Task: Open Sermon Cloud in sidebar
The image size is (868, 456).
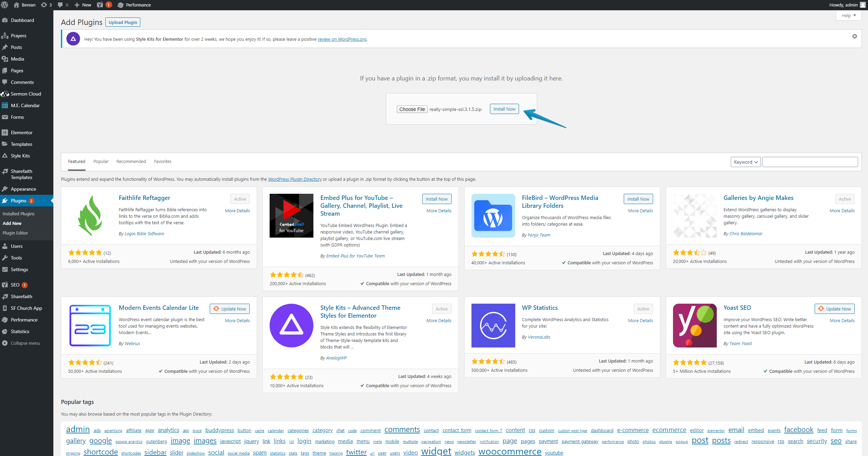Action: 26,94
